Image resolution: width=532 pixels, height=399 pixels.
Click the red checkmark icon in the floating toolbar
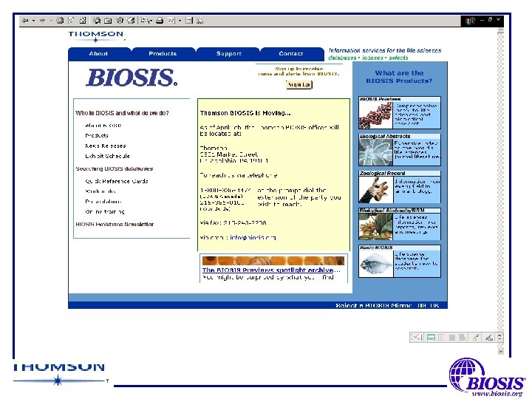tap(416, 337)
